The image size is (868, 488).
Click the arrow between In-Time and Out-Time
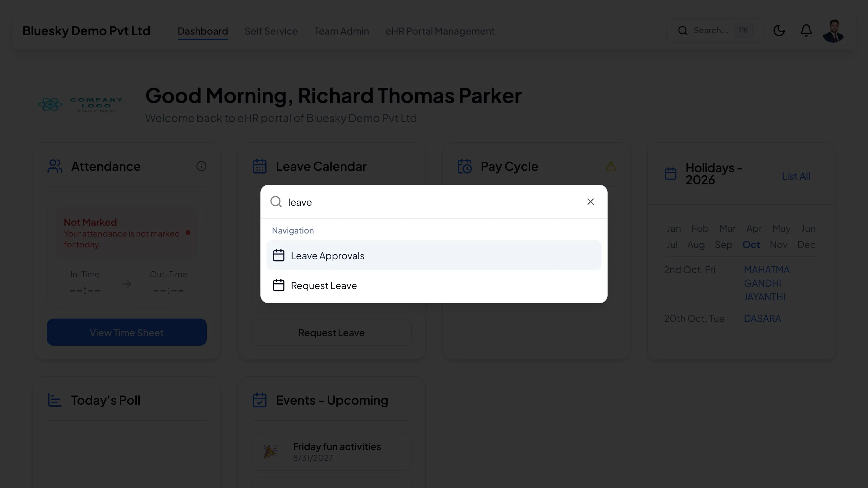coord(127,284)
